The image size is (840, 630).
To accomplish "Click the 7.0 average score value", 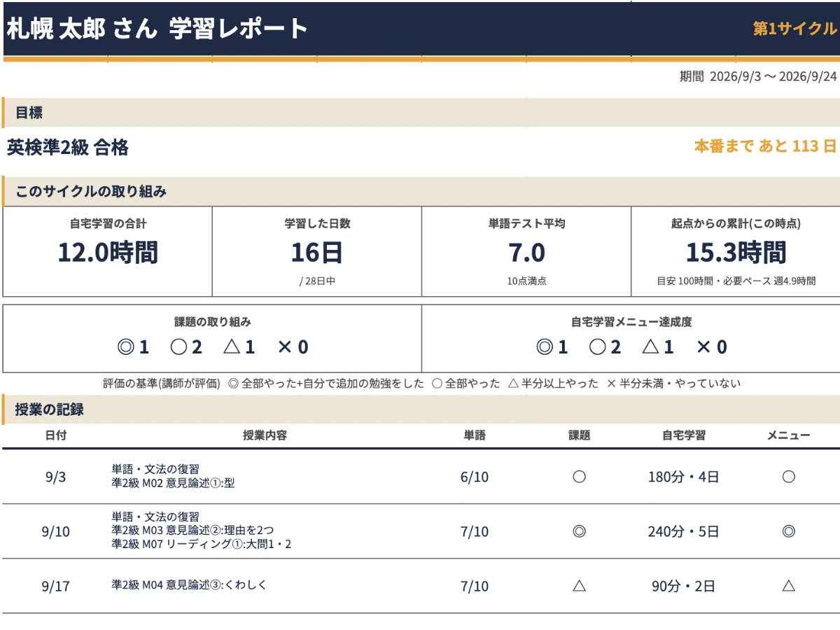I will (x=526, y=253).
